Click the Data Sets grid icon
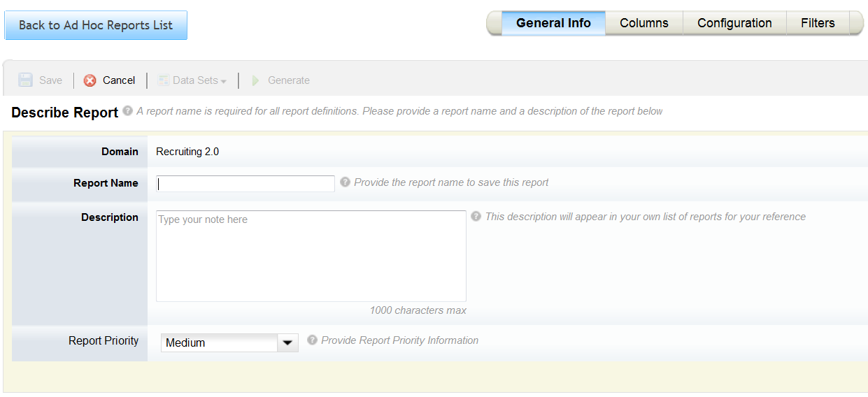 pyautogui.click(x=163, y=80)
